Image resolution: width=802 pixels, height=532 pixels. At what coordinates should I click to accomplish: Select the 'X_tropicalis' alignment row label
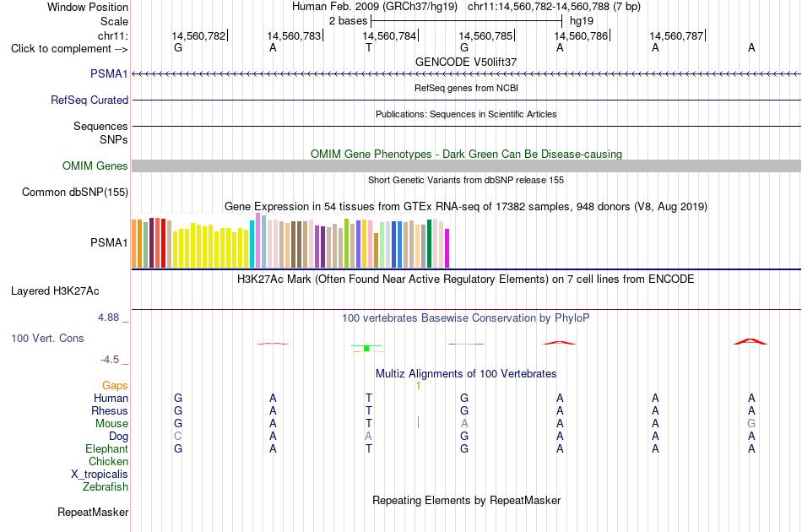(x=100, y=475)
